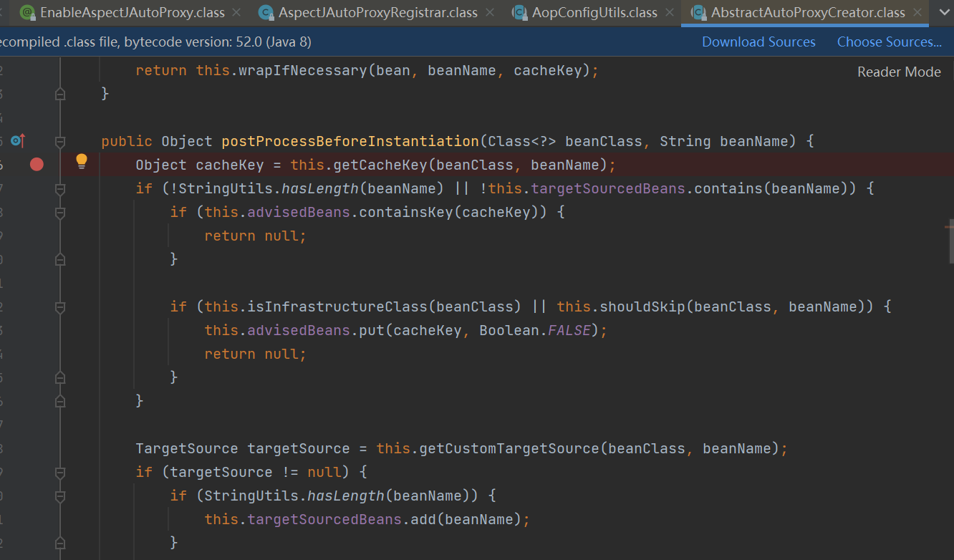954x560 pixels.
Task: Click the 'String beanName' parameter in method signature
Action: (x=723, y=141)
